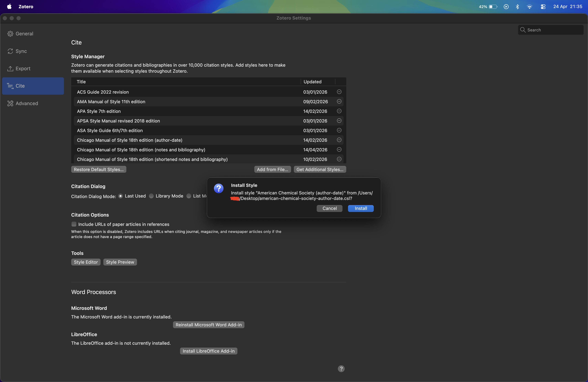Viewport: 588px width, 382px height.
Task: Open help with the question mark button
Action: (341, 369)
